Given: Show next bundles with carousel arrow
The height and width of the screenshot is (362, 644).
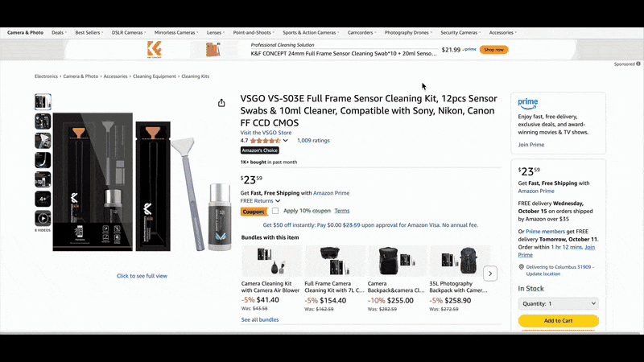Looking at the screenshot, I should 490,274.
